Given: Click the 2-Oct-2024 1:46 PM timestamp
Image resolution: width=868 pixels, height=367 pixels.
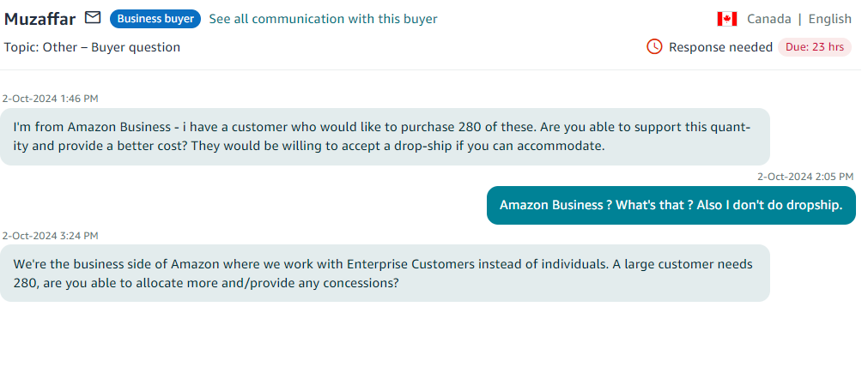Looking at the screenshot, I should (51, 99).
